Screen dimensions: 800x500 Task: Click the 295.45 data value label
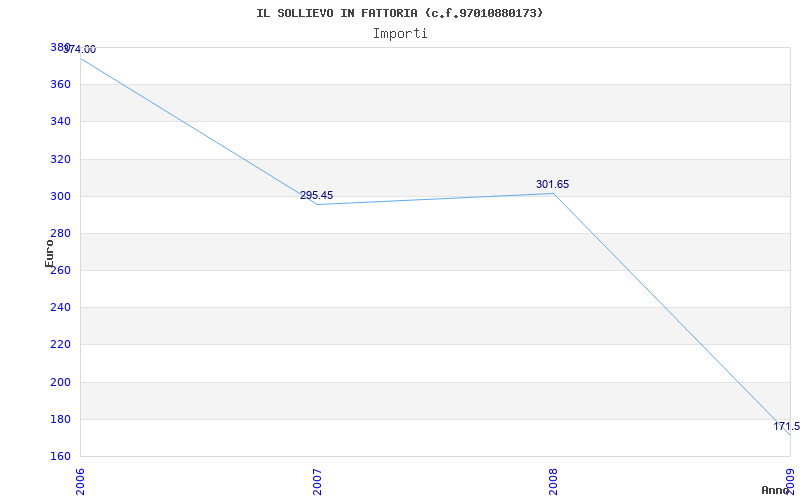pos(316,195)
